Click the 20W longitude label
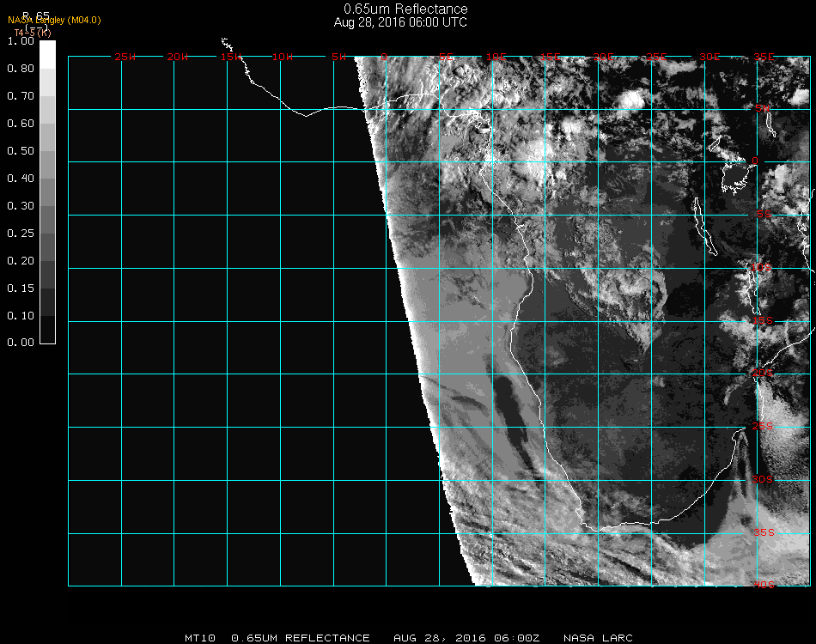This screenshot has width=816, height=644. (178, 57)
